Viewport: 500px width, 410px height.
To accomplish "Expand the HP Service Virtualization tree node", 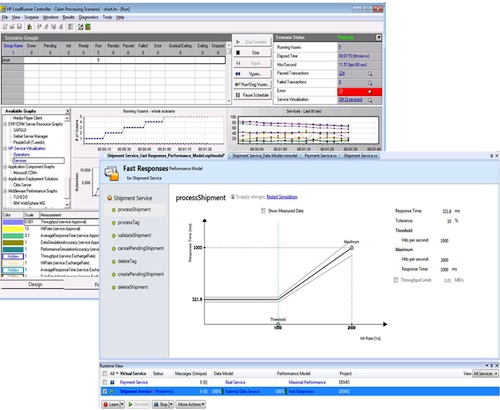I will click(x=5, y=149).
